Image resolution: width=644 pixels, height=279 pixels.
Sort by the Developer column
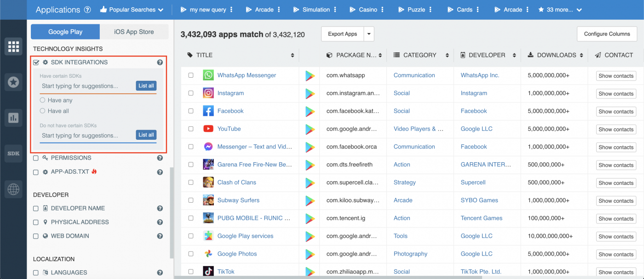point(514,55)
